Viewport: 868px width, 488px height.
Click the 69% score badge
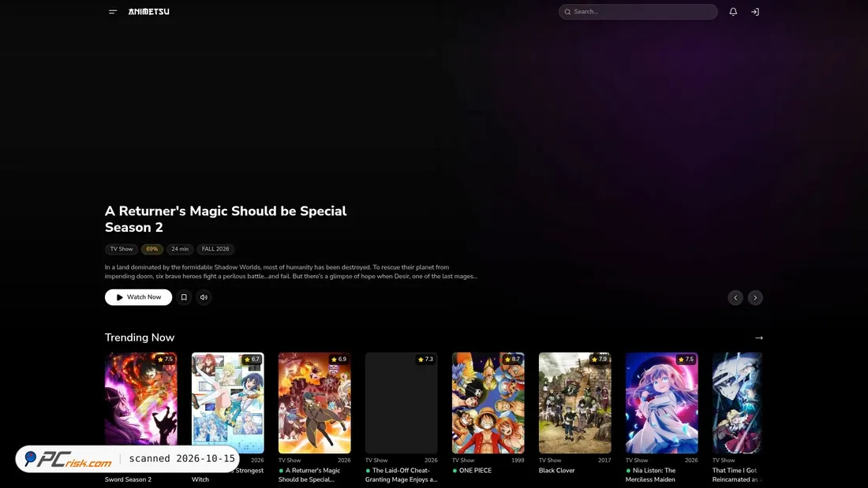(152, 249)
